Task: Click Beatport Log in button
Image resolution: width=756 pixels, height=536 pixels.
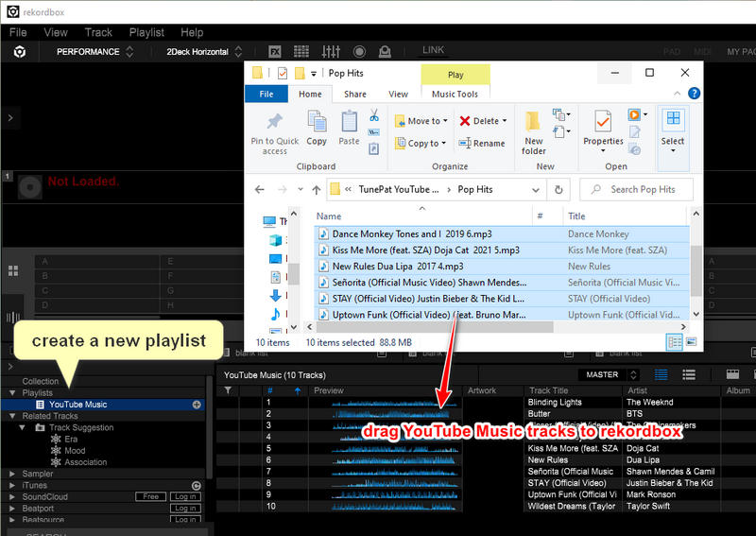Action: point(185,508)
